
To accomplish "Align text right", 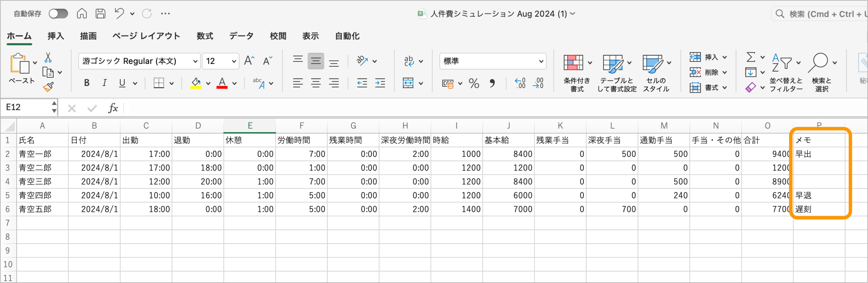I will (334, 83).
